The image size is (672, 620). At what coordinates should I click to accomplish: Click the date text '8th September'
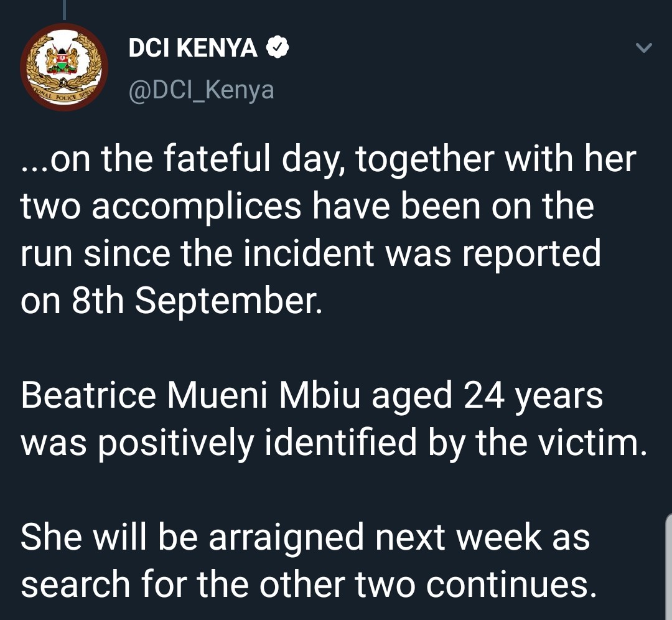click(x=196, y=300)
